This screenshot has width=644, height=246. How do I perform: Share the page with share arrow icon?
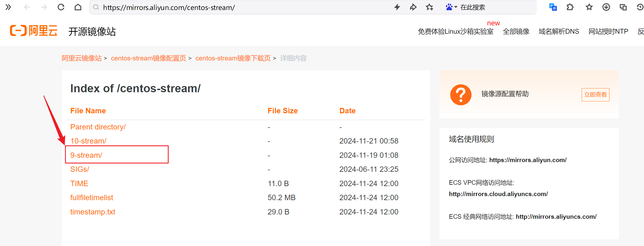click(413, 7)
